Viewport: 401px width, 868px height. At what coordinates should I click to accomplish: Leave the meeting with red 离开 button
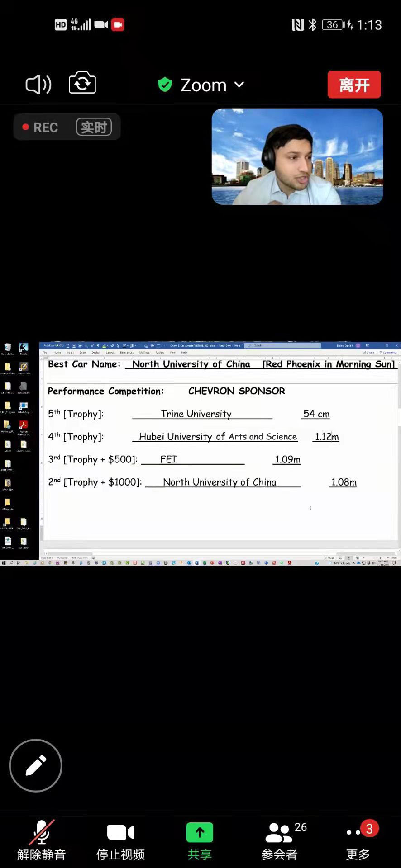tap(354, 85)
